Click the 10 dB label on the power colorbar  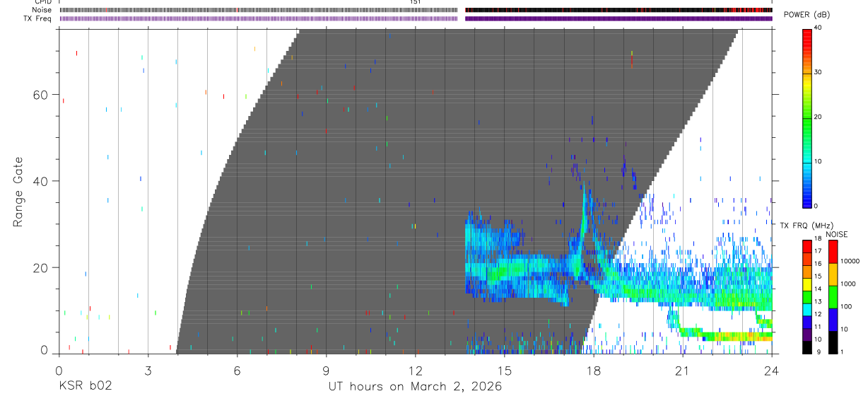817,162
